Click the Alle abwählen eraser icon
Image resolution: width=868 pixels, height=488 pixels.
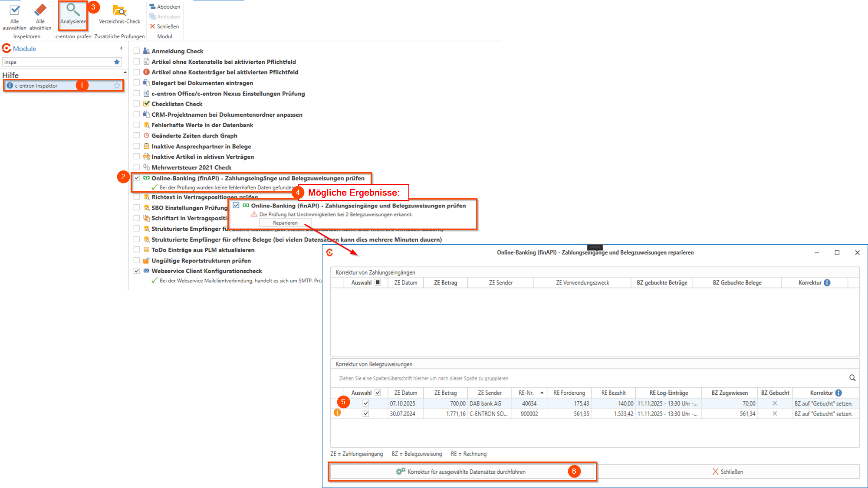coord(40,10)
